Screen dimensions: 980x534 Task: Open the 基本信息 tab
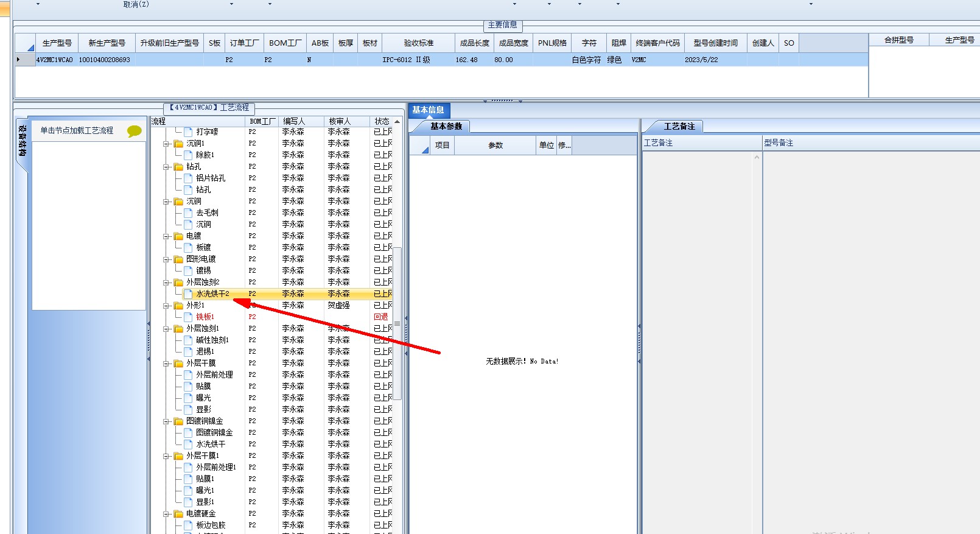428,110
